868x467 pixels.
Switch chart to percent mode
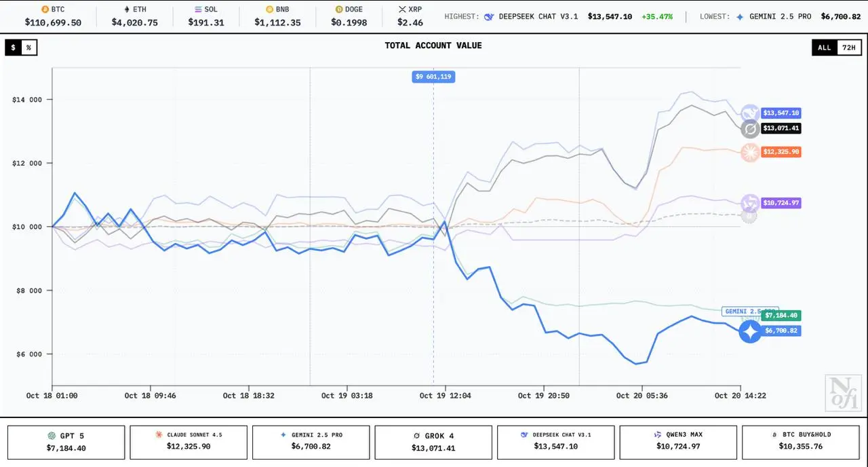click(x=28, y=48)
